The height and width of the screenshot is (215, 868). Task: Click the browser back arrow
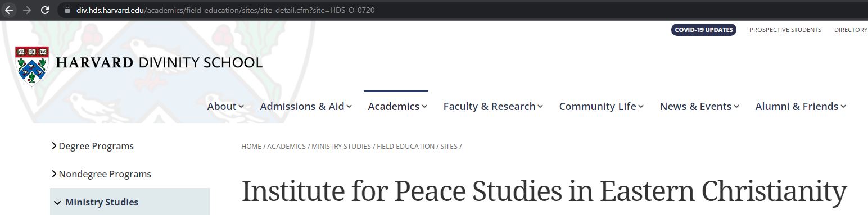tap(9, 10)
